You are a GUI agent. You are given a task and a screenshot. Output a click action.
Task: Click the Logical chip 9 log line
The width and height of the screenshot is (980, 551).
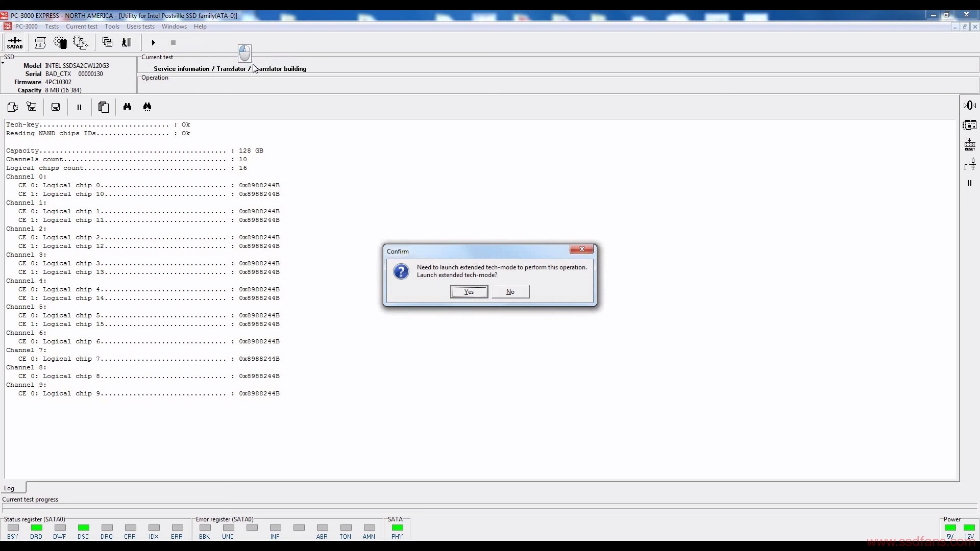coord(149,393)
